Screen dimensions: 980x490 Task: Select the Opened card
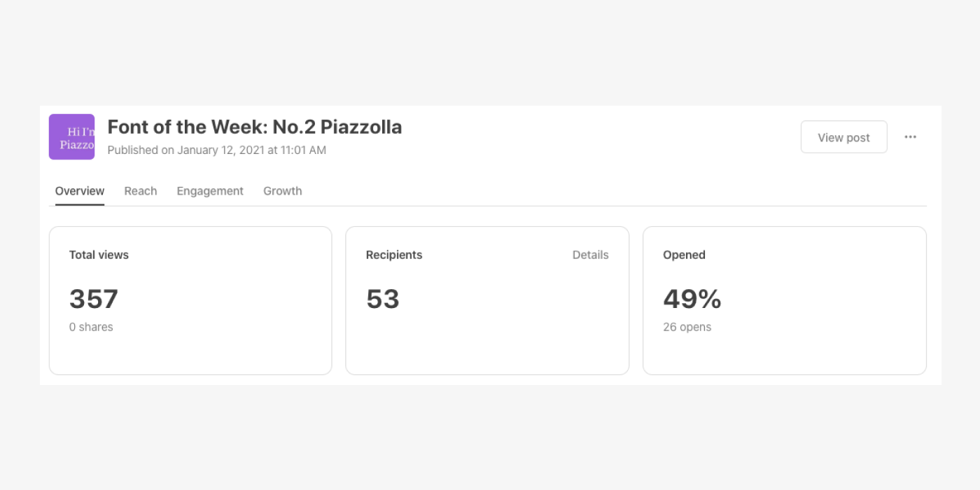pos(784,300)
